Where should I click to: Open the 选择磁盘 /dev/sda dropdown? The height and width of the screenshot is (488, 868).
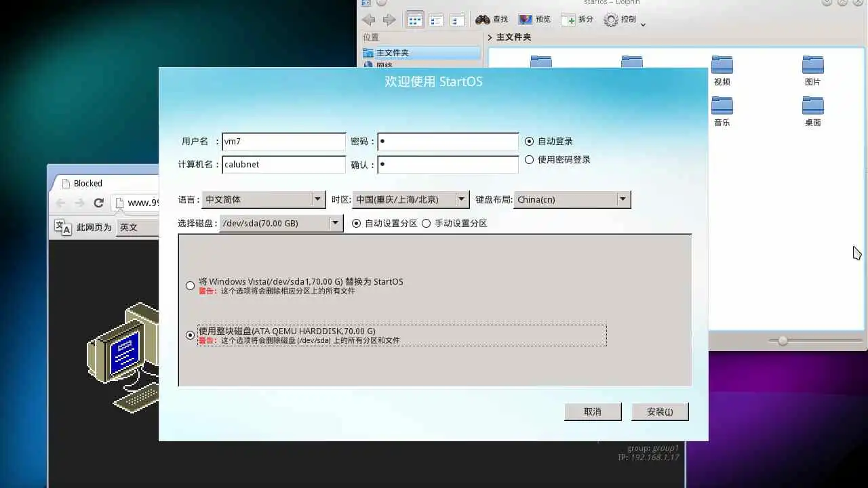281,223
